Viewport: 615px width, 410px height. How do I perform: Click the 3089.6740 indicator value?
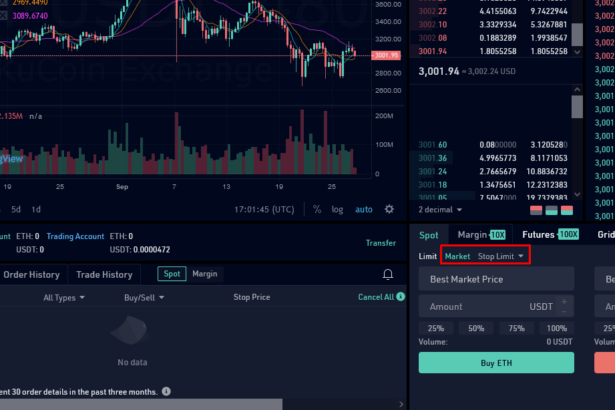30,16
